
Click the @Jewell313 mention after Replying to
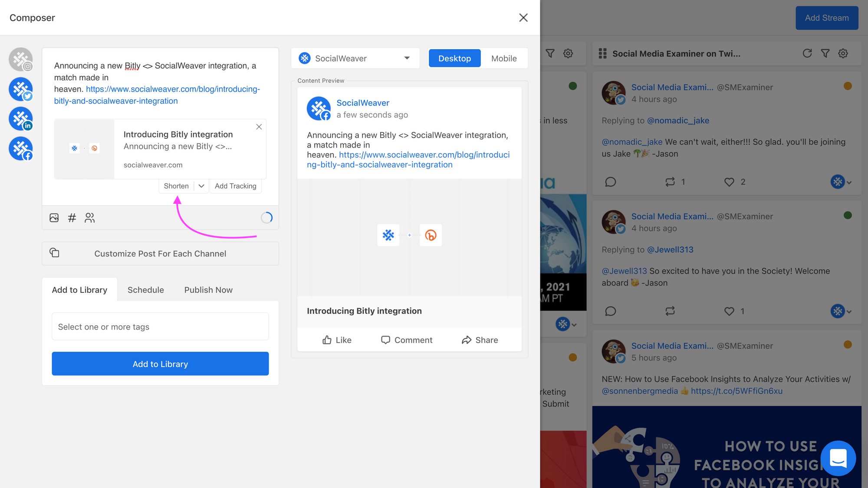pos(670,250)
